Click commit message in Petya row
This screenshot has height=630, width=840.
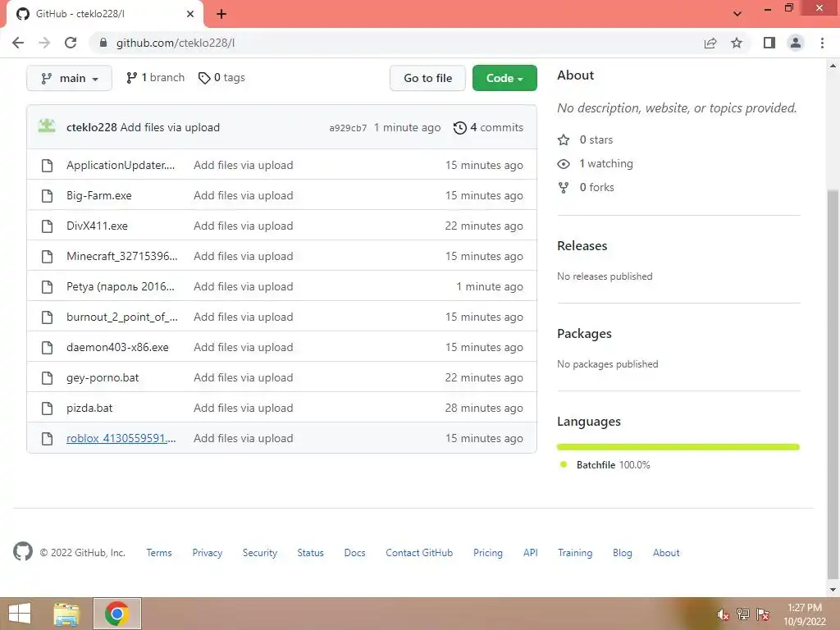coord(243,286)
